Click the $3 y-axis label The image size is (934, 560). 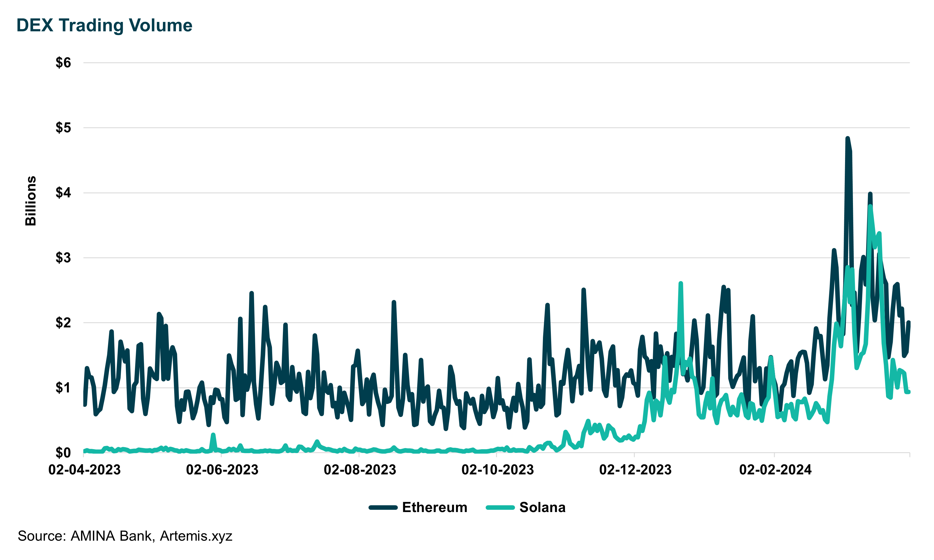pyautogui.click(x=63, y=258)
